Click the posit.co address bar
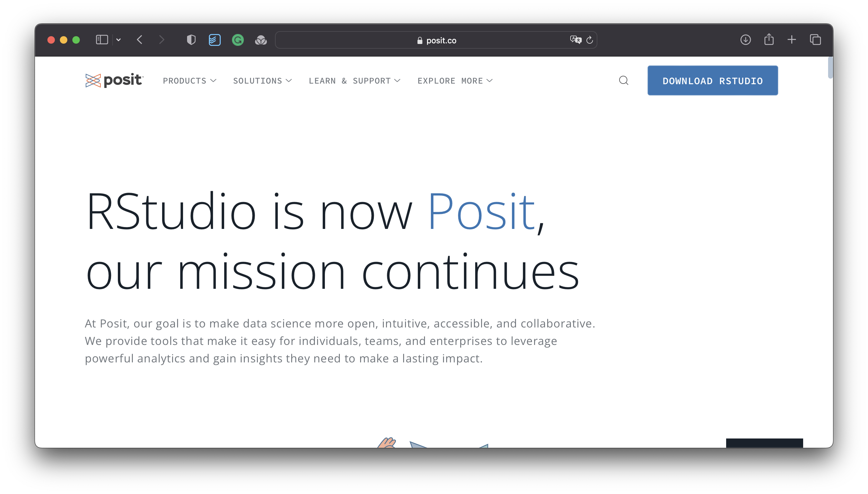Screen dimensions: 868x494 (x=436, y=40)
